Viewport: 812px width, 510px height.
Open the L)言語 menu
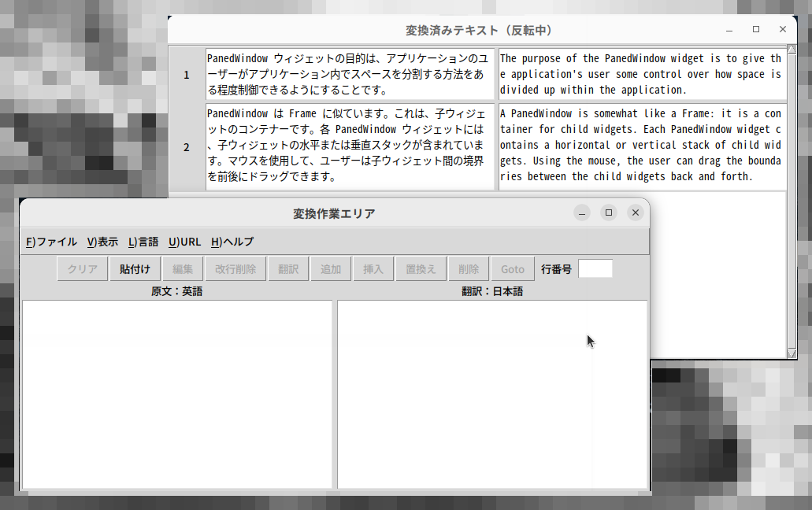pyautogui.click(x=143, y=242)
